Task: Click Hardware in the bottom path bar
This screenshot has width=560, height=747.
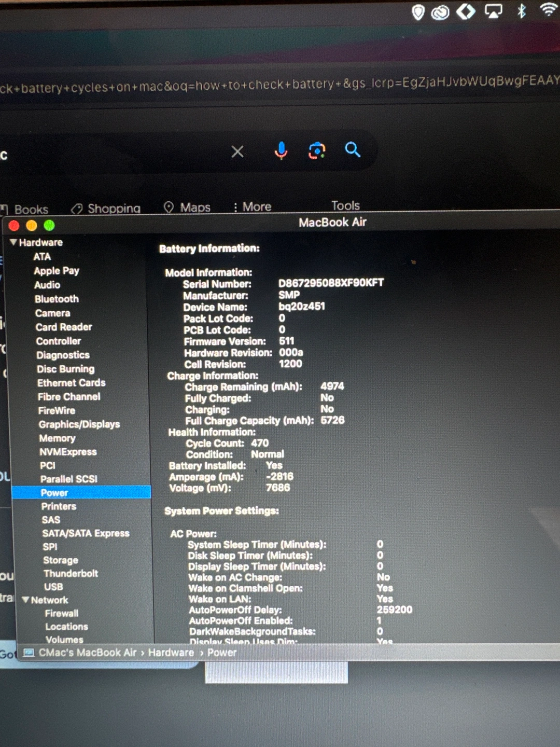Action: click(x=171, y=652)
